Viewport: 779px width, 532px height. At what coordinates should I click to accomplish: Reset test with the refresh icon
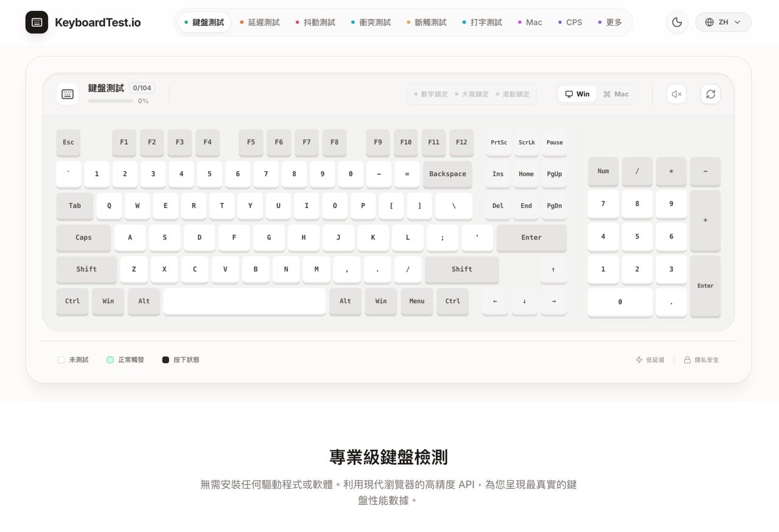[x=710, y=94]
